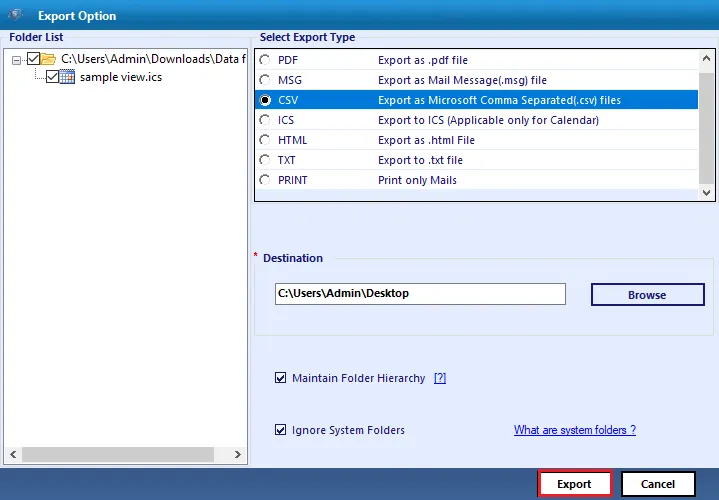
Task: Click 'Export as Mail Message(.msg) file' text
Action: (462, 80)
